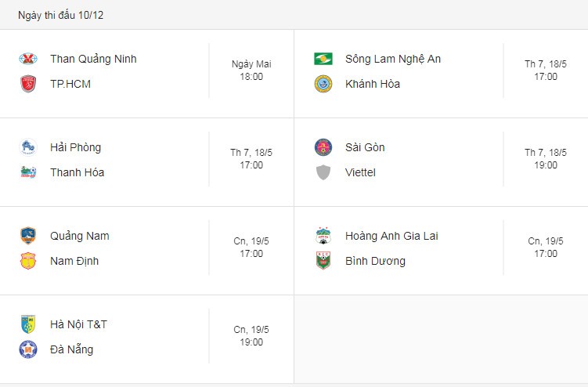Image resolution: width=588 pixels, height=387 pixels.
Task: Open the Viettel team name link
Action: coord(360,172)
